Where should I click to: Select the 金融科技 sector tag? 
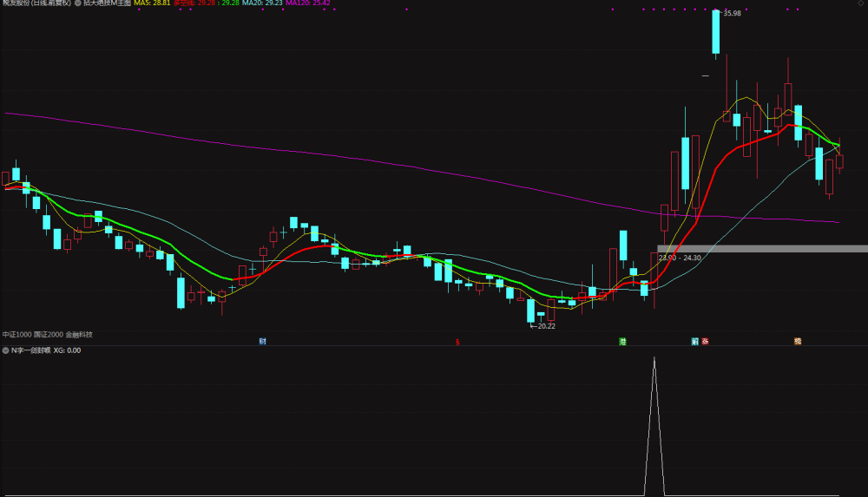pyautogui.click(x=79, y=334)
